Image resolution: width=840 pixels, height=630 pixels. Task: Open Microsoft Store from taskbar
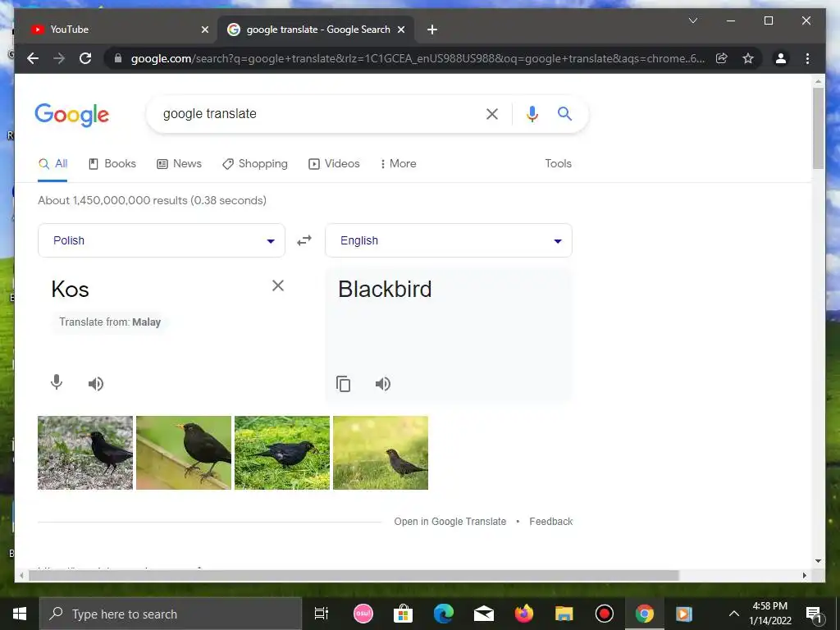pyautogui.click(x=403, y=614)
